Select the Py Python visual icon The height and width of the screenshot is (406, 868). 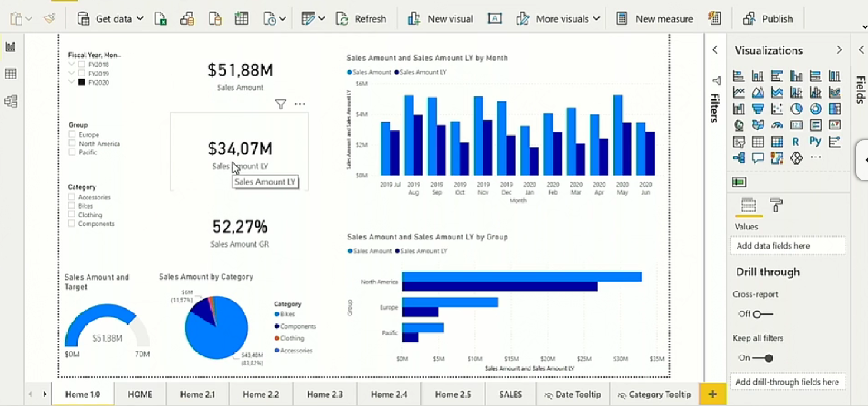click(x=814, y=142)
